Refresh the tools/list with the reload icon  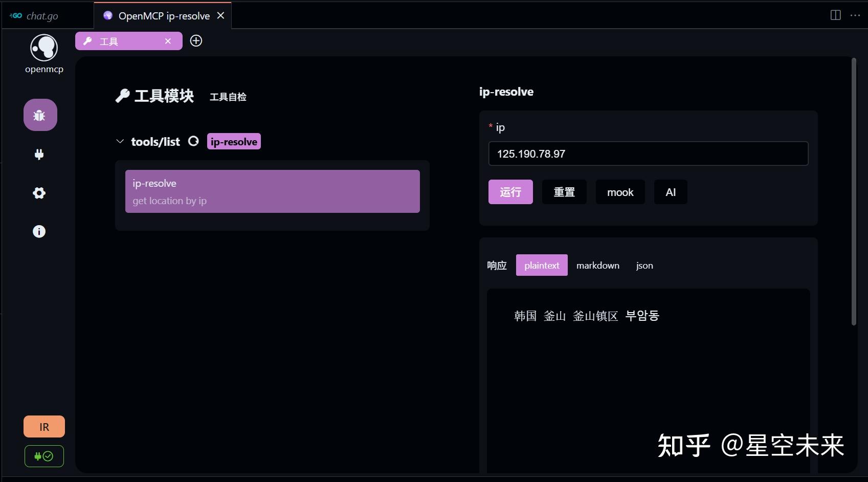(x=193, y=141)
